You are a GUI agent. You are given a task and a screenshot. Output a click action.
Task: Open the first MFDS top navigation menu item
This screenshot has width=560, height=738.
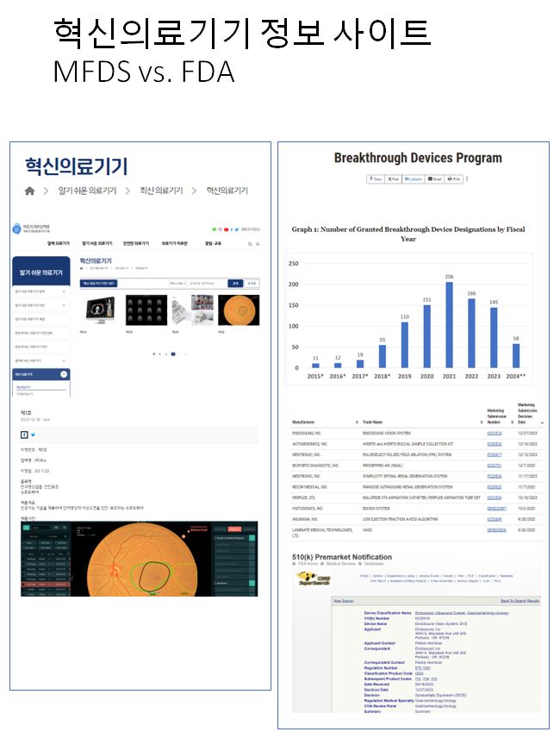tap(59, 243)
